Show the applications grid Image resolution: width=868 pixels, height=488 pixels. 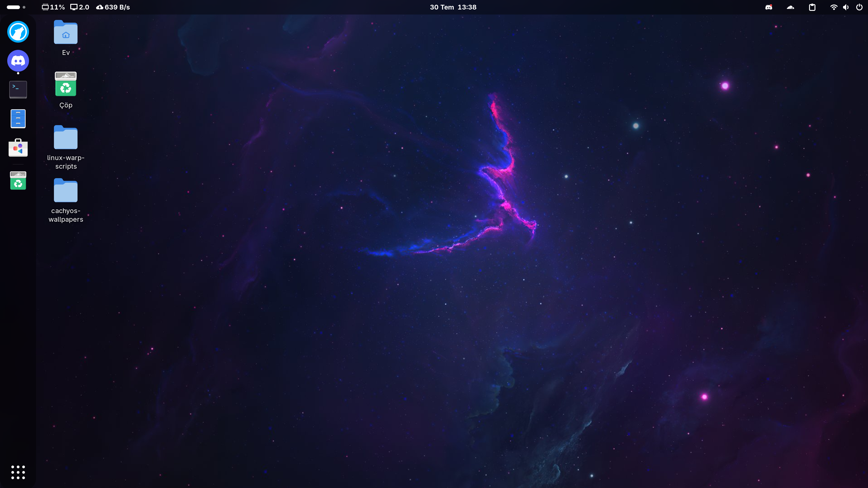(x=18, y=472)
